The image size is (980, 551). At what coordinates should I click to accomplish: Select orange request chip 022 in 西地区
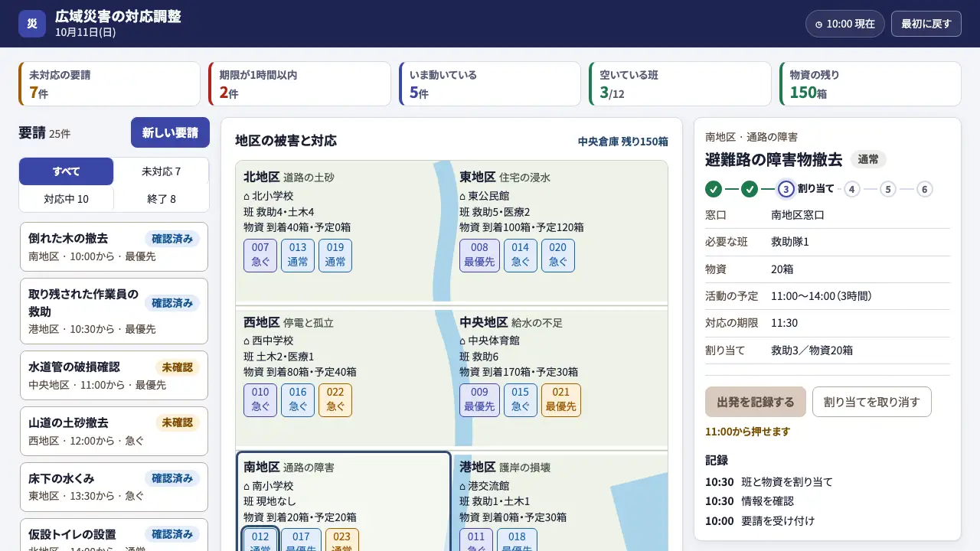click(335, 400)
